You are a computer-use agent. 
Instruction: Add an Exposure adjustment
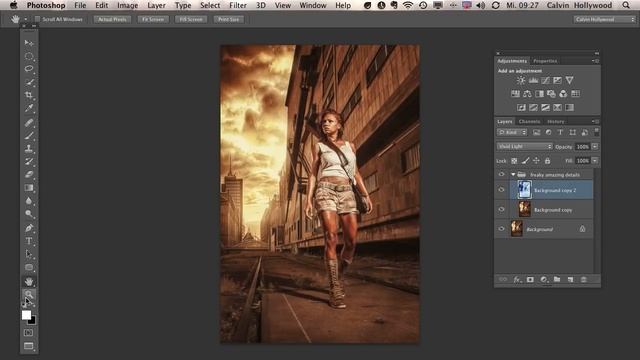(x=557, y=80)
